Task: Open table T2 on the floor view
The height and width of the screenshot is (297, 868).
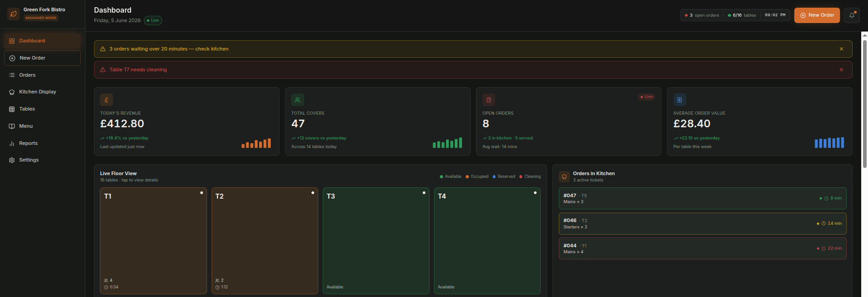Action: [265, 241]
